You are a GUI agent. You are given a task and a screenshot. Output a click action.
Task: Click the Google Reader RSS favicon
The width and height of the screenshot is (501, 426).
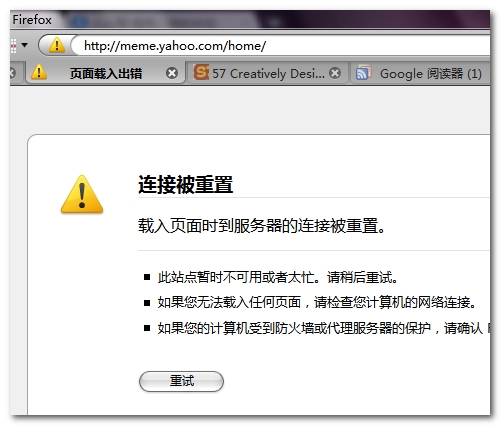click(364, 73)
